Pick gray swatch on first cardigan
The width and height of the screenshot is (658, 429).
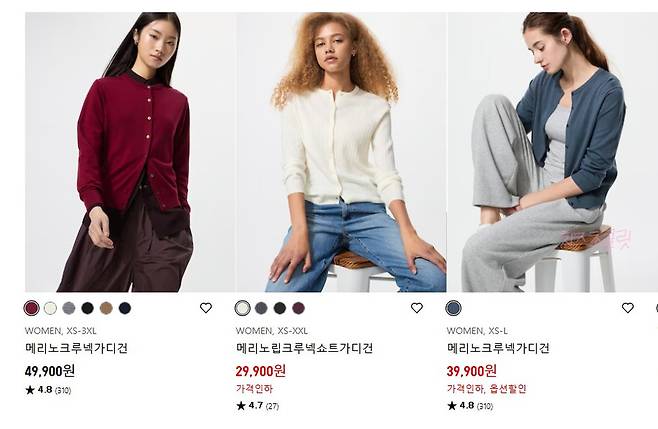pyautogui.click(x=69, y=308)
